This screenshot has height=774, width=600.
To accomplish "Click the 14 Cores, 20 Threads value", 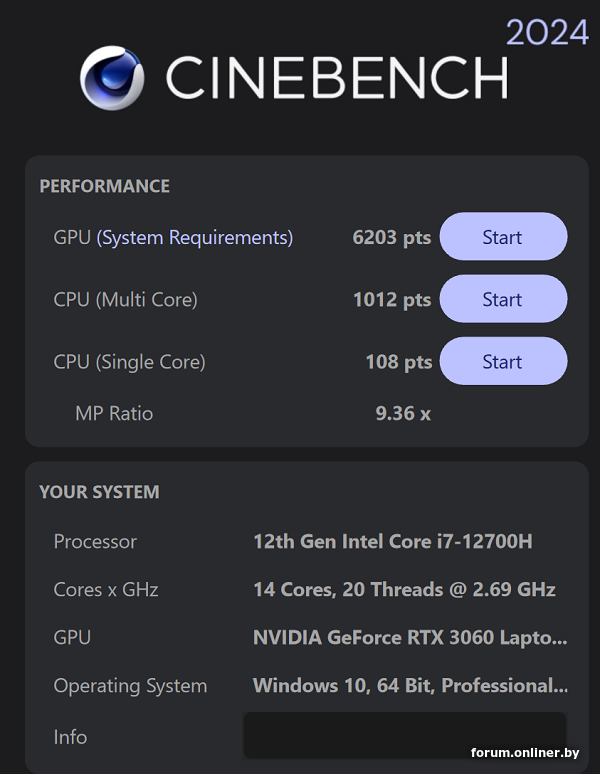I will [404, 590].
